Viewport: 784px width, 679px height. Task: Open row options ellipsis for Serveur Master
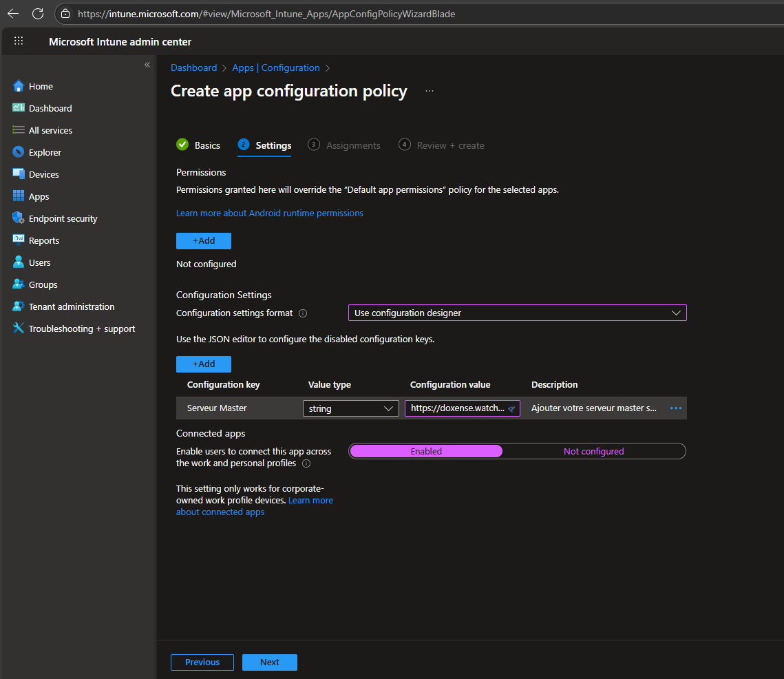pyautogui.click(x=675, y=408)
